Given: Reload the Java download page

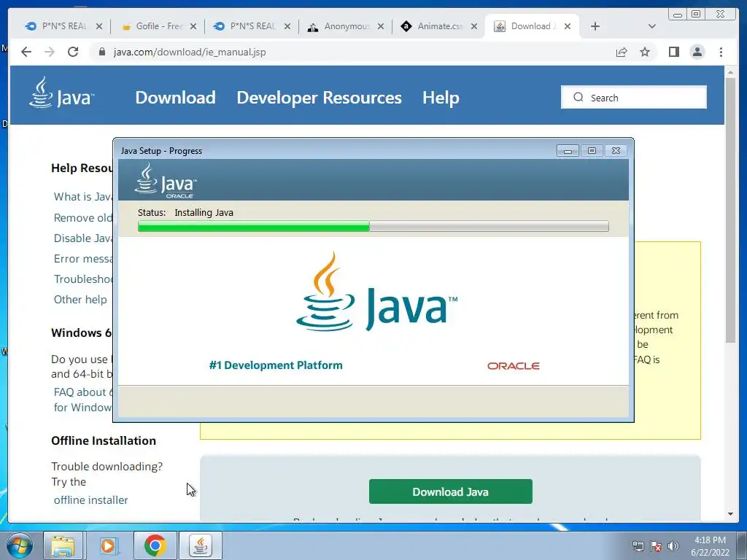Looking at the screenshot, I should coord(73,52).
